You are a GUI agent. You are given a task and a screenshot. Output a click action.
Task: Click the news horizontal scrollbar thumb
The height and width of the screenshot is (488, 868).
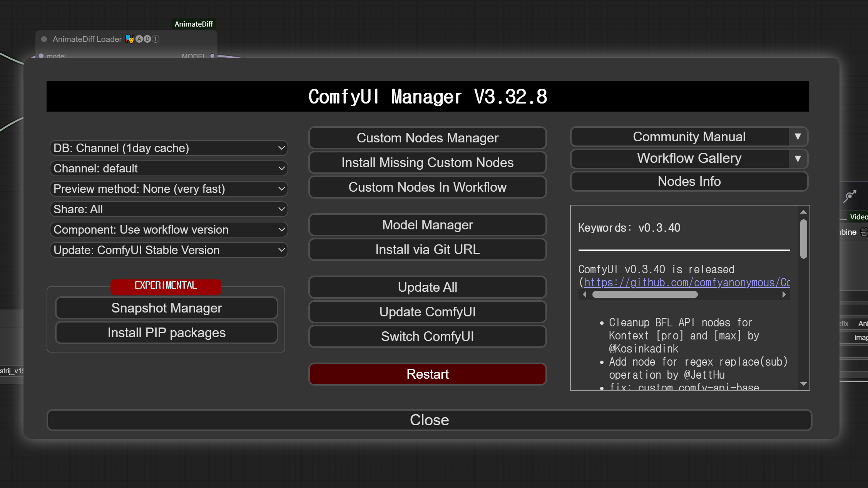point(645,294)
